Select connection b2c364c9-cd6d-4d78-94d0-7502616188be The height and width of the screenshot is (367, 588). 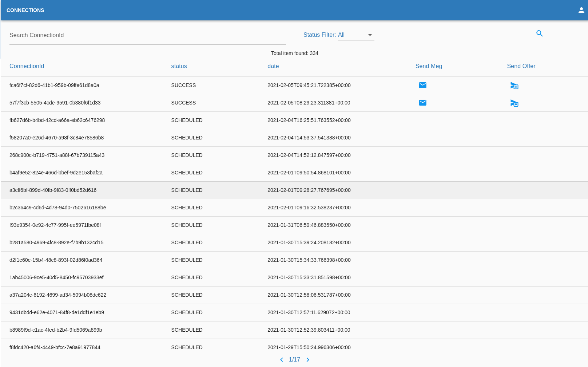57,208
